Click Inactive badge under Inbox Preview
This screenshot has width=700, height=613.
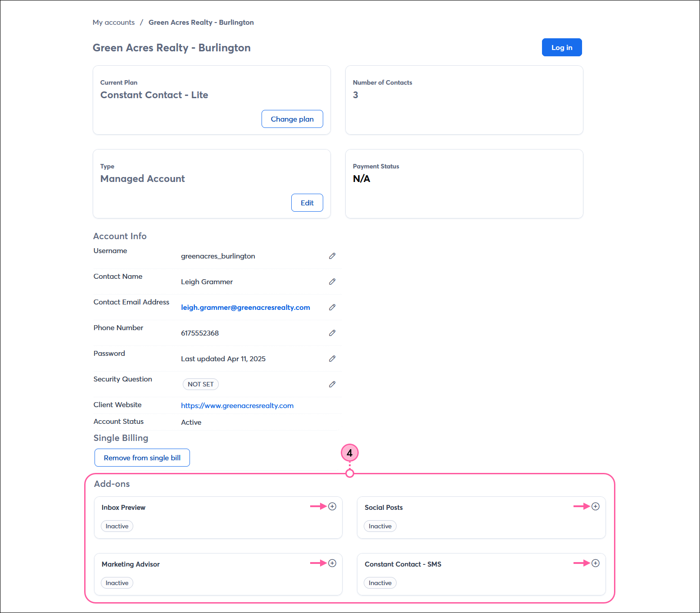(117, 526)
